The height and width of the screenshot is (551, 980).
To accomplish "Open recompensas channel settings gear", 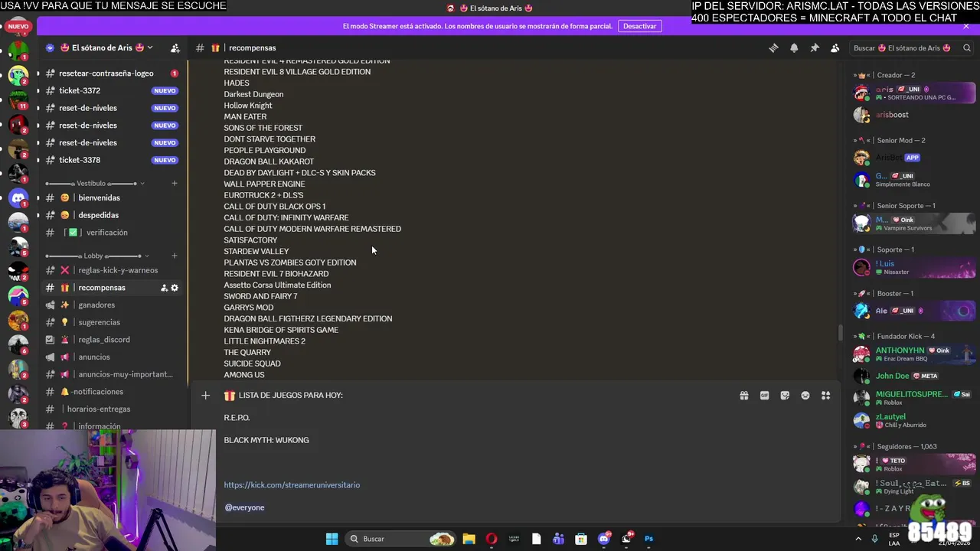I will click(x=175, y=288).
